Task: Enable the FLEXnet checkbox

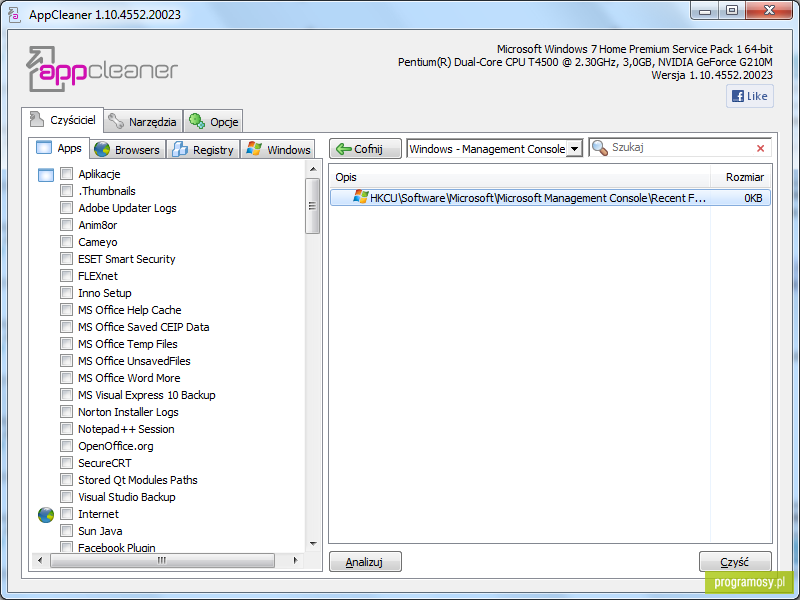Action: point(66,276)
